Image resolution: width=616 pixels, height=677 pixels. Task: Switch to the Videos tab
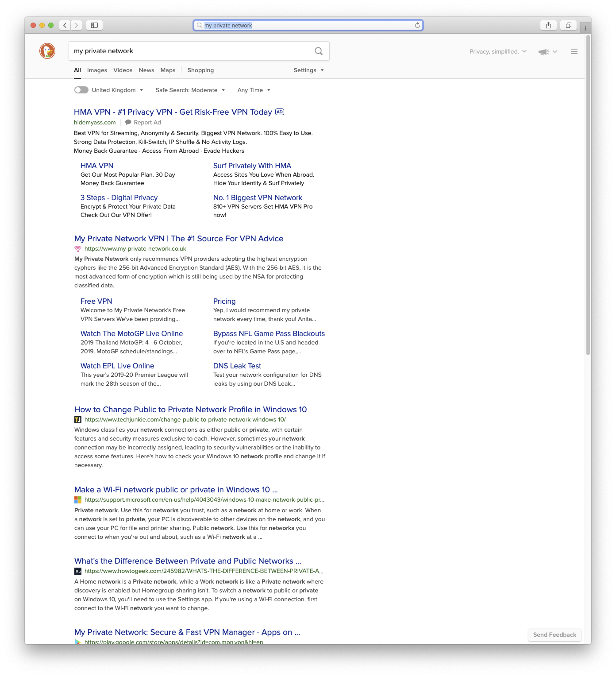[x=123, y=70]
